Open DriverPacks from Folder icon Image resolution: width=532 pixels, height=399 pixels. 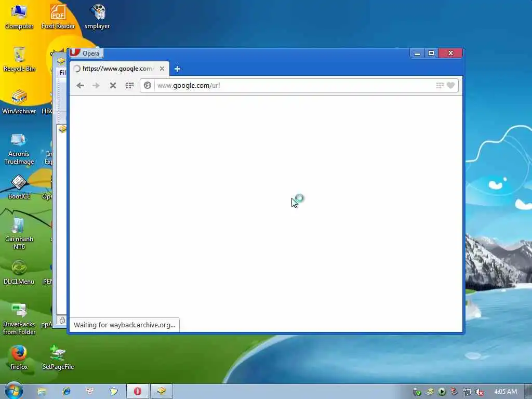(19, 319)
